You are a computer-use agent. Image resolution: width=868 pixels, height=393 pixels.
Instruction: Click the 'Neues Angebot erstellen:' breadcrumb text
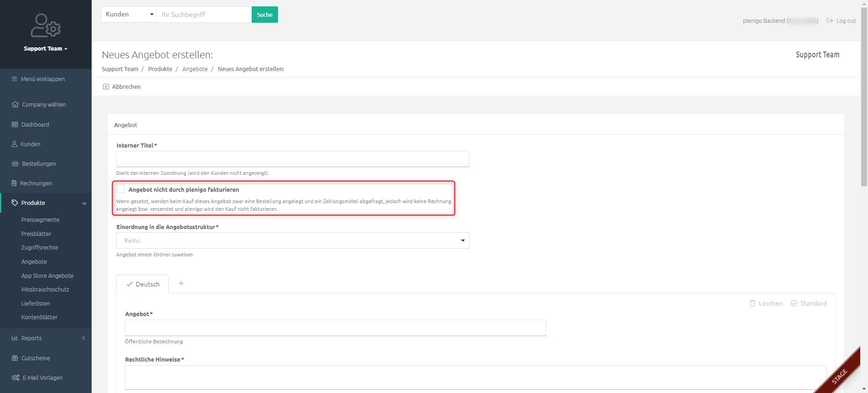(x=251, y=69)
